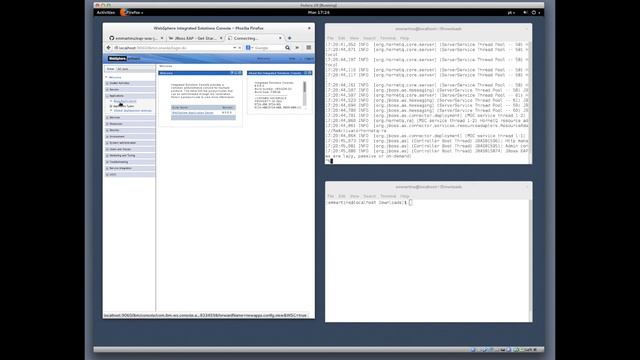Open Help menu in upper terminal

pos(404,38)
